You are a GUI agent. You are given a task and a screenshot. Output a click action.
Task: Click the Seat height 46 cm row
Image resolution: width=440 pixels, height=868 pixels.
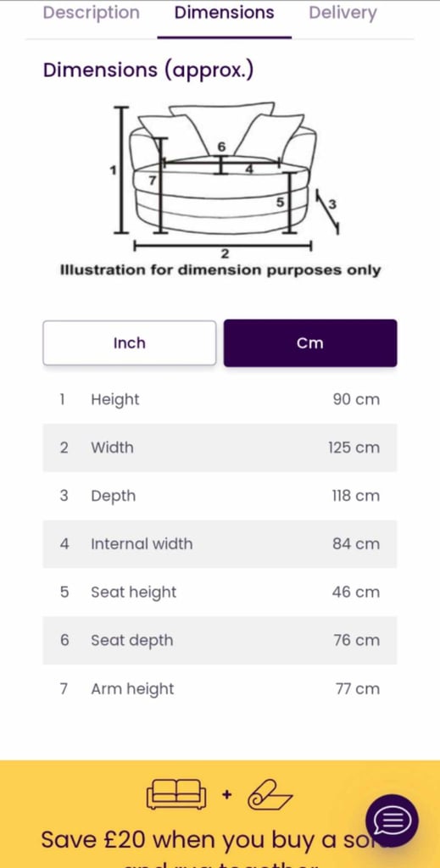click(220, 593)
